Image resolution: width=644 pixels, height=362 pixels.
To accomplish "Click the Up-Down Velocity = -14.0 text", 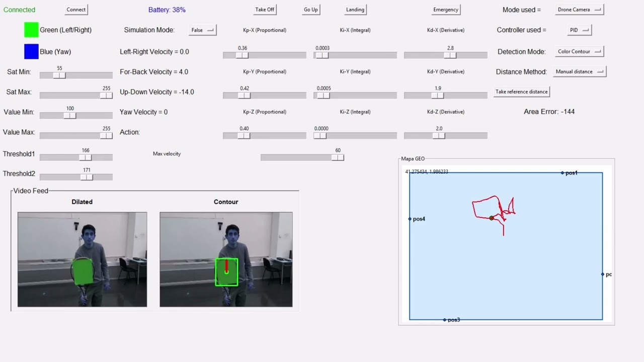I will (157, 92).
